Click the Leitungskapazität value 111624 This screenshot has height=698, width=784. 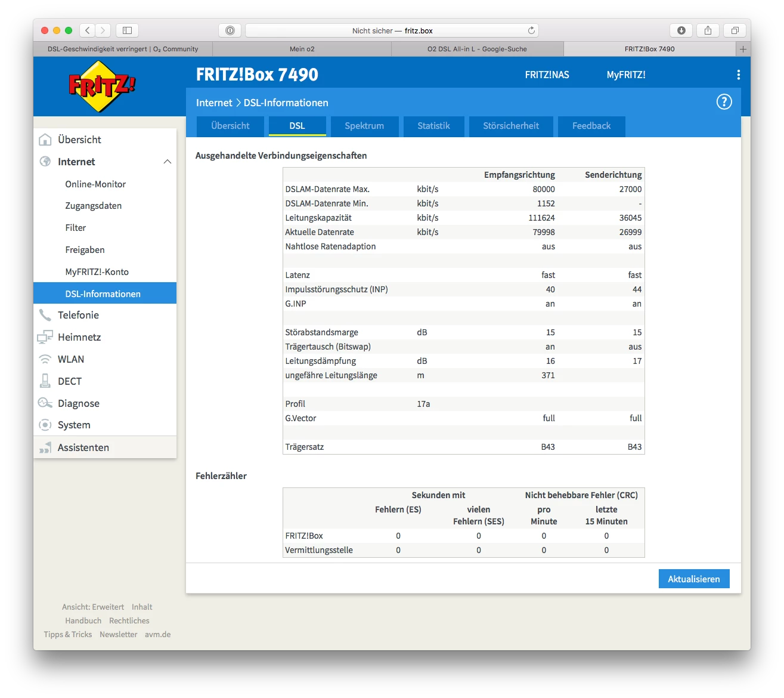541,218
